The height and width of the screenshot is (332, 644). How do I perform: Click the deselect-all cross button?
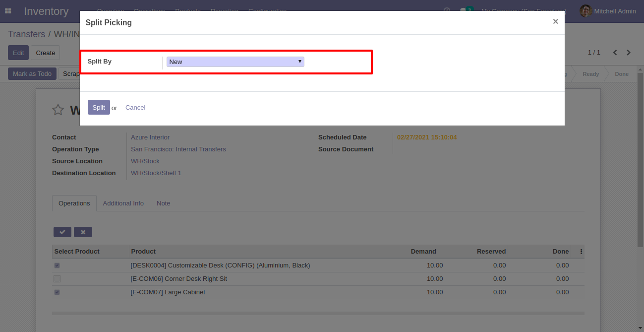pyautogui.click(x=83, y=232)
